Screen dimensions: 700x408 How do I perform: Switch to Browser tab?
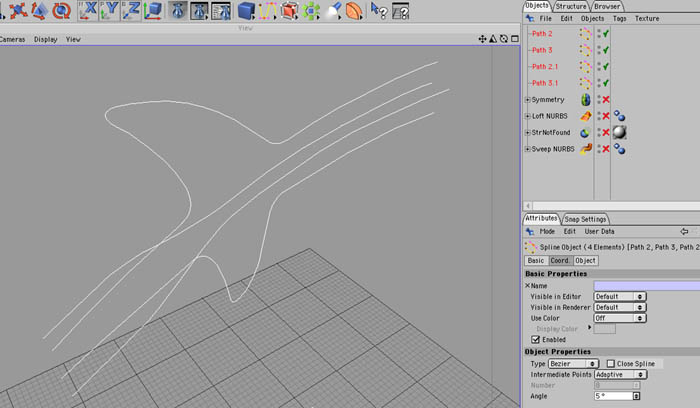tap(607, 6)
